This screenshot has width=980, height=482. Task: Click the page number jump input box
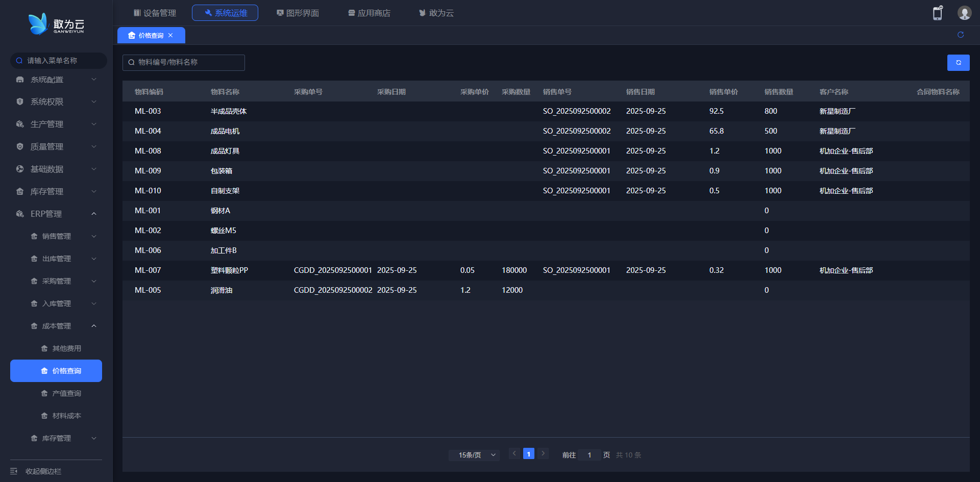589,455
